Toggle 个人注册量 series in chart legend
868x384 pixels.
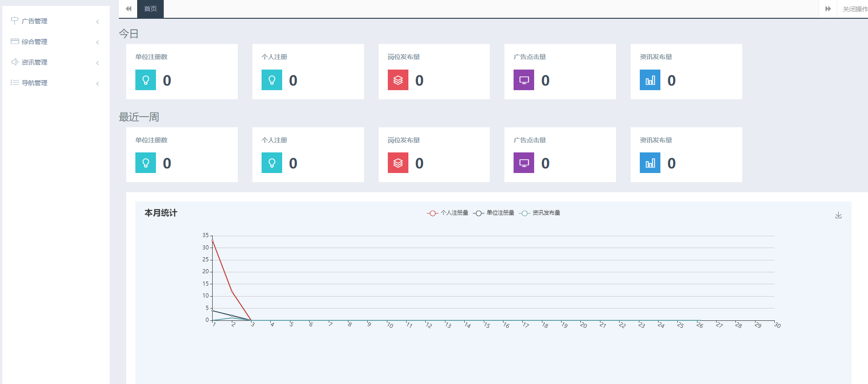pos(448,213)
